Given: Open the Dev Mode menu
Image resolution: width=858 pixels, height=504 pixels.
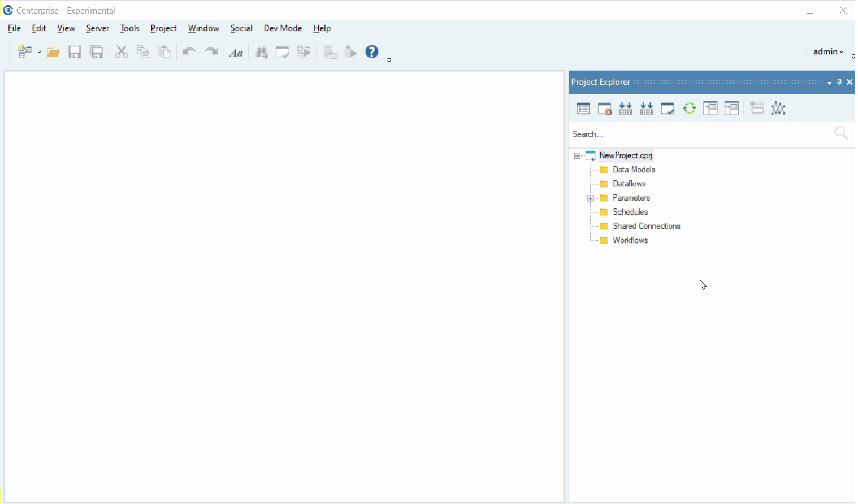Looking at the screenshot, I should pos(283,28).
